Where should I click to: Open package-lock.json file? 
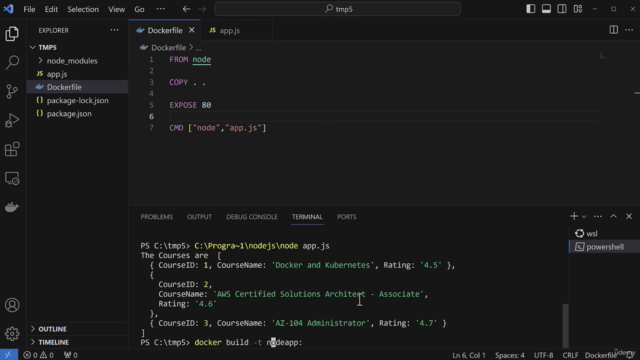[78, 100]
